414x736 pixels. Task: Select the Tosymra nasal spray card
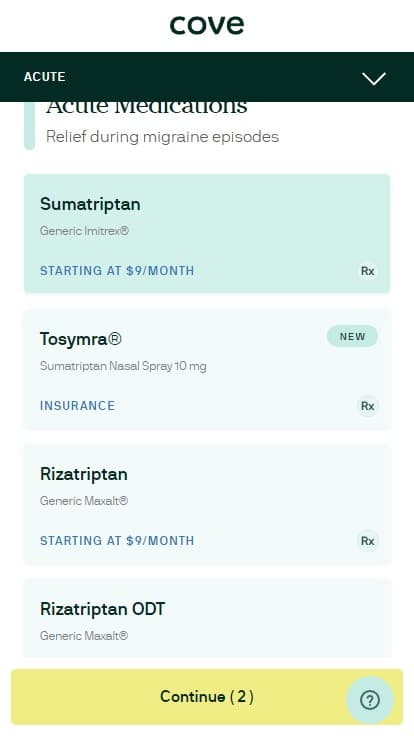pyautogui.click(x=207, y=369)
